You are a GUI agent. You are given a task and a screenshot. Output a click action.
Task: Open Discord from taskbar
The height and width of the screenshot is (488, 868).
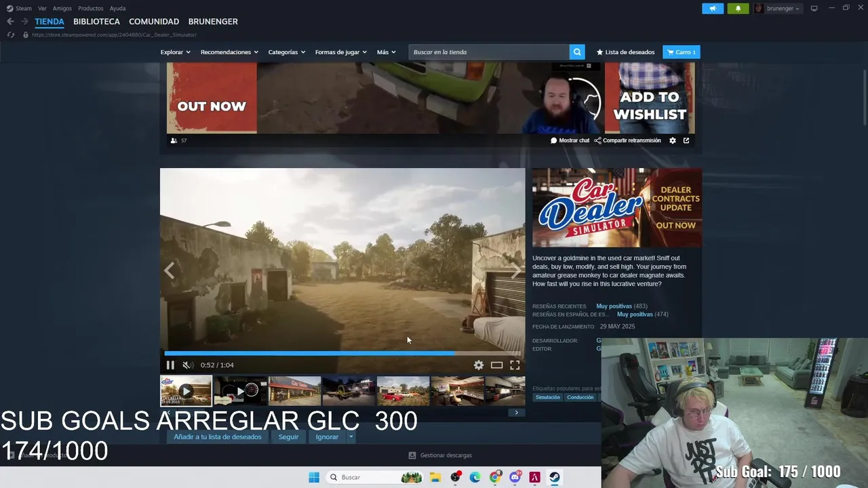pyautogui.click(x=515, y=477)
